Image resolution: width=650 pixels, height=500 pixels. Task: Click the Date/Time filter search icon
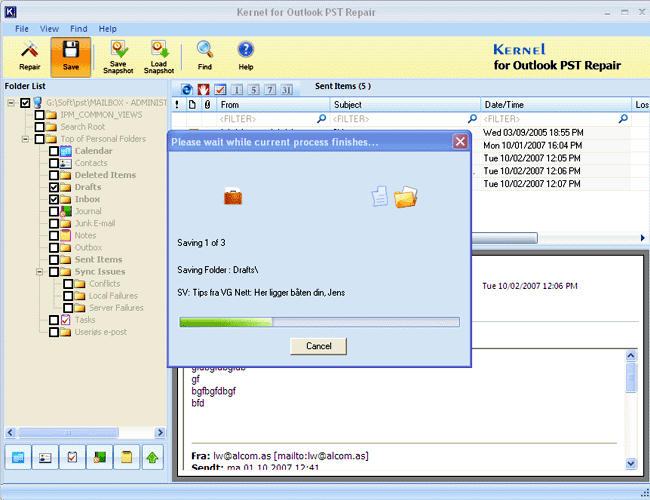[x=623, y=119]
